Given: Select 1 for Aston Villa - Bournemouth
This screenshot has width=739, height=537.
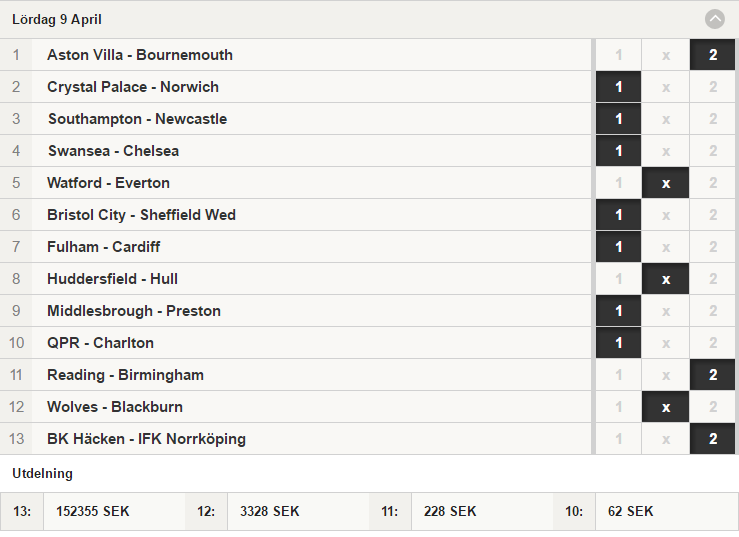Looking at the screenshot, I should coord(618,55).
